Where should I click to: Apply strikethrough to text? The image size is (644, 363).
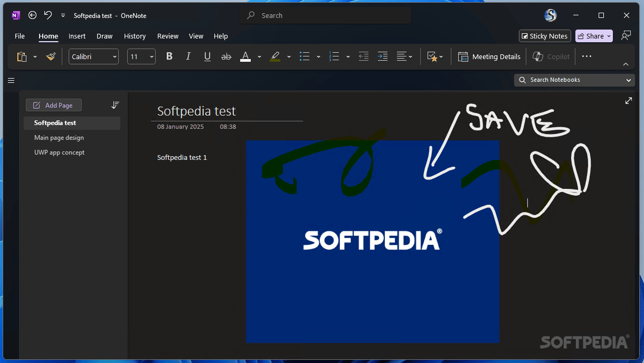click(226, 56)
